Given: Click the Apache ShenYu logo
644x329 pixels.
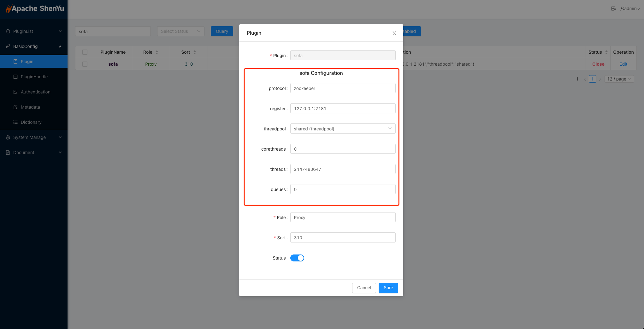Looking at the screenshot, I should tap(35, 9).
